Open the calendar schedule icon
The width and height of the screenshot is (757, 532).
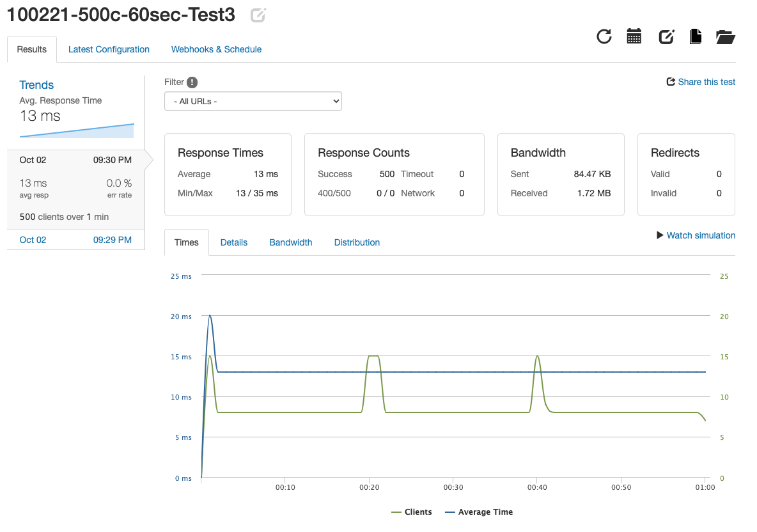coord(634,36)
